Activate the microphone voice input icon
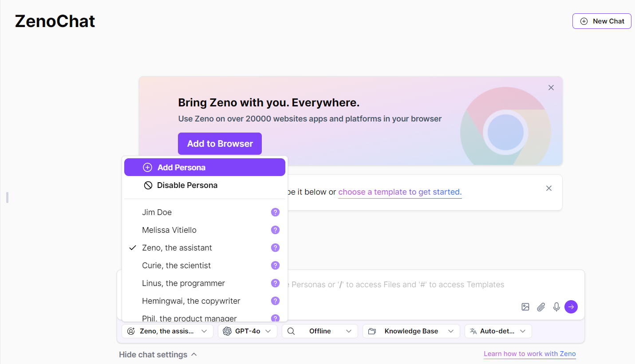 pos(556,307)
